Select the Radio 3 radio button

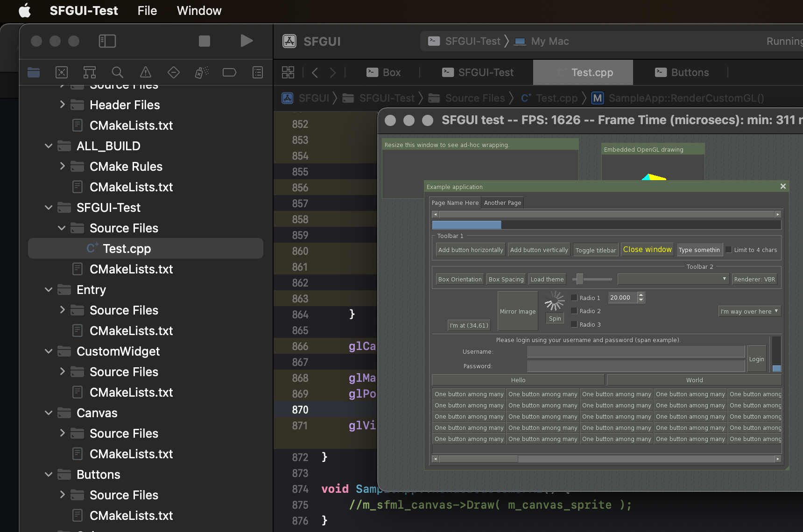pyautogui.click(x=575, y=324)
